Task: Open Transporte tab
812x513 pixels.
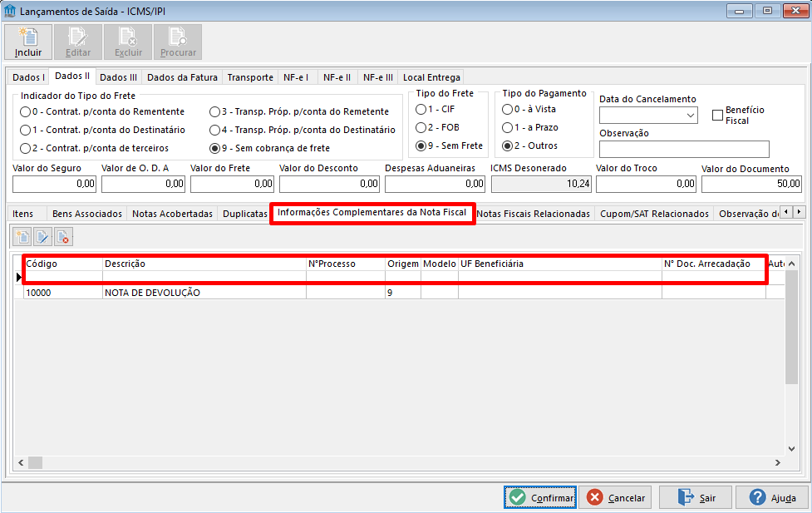Action: click(x=250, y=77)
